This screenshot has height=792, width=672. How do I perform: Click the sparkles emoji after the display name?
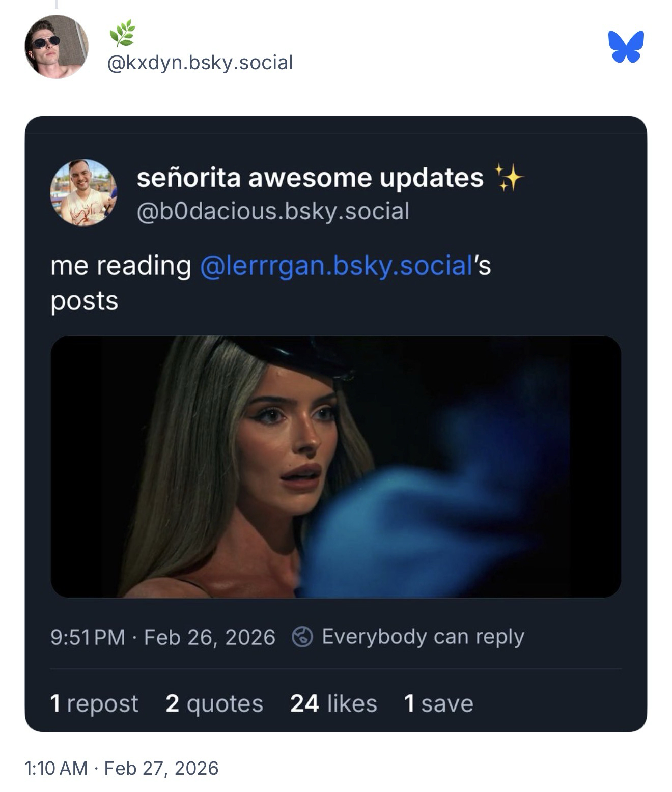tap(508, 177)
